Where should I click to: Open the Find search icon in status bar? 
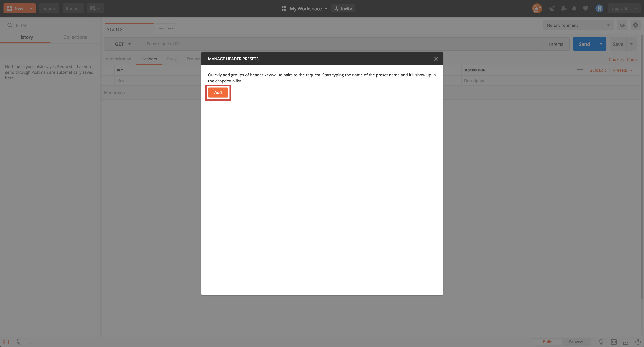click(x=18, y=342)
